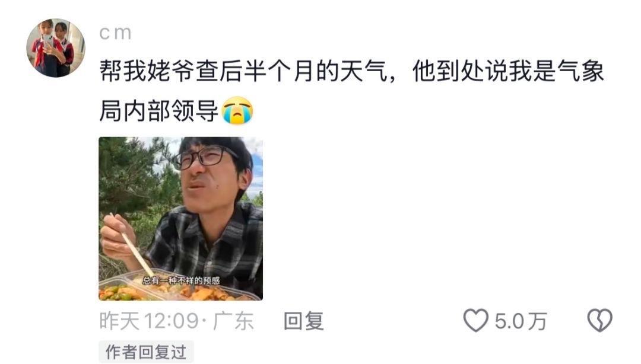
Task: Click the location label 广东
Action: 233,321
